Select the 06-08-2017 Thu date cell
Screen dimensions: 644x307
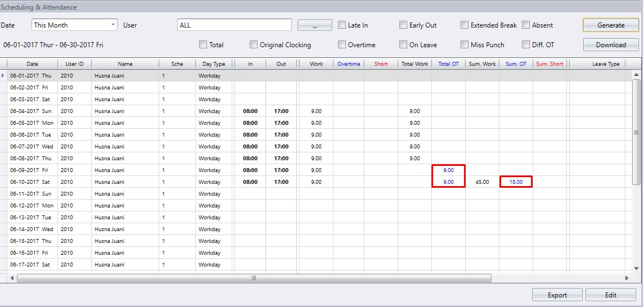click(x=33, y=159)
